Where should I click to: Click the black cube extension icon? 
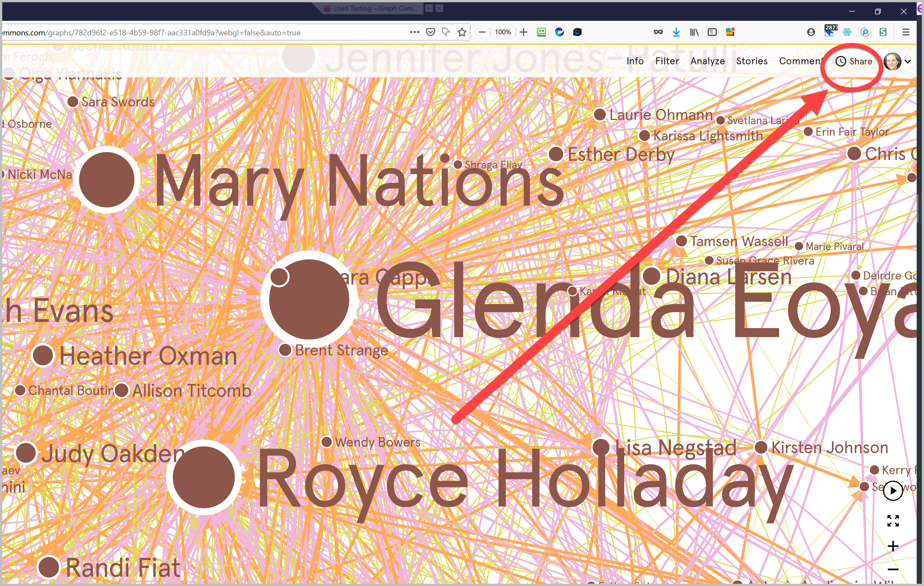click(x=577, y=32)
